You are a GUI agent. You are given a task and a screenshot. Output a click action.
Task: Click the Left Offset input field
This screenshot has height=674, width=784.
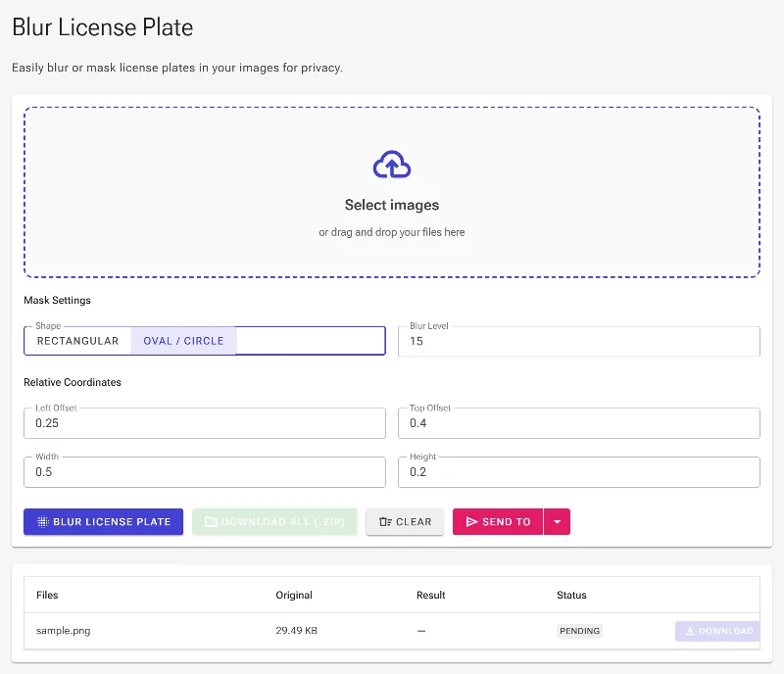pos(205,423)
